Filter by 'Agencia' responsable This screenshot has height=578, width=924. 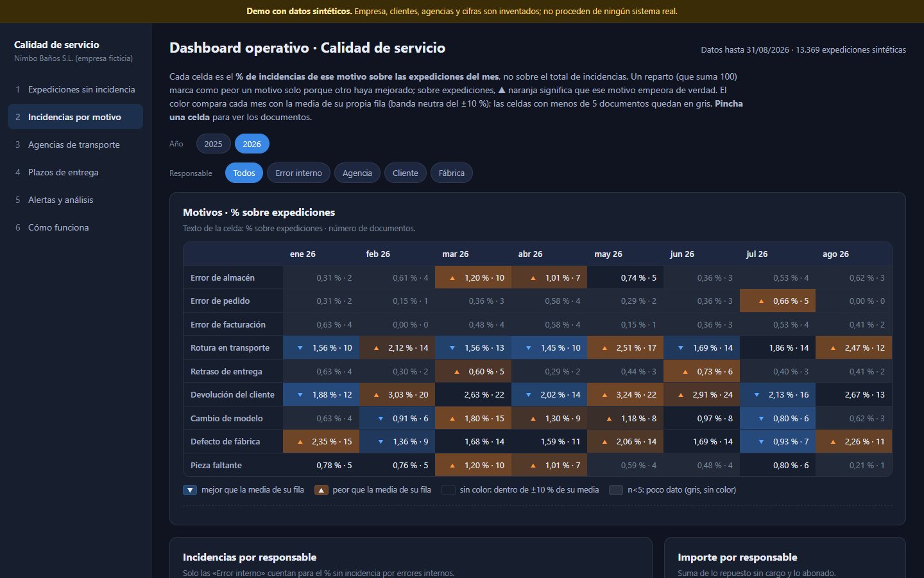coord(357,173)
